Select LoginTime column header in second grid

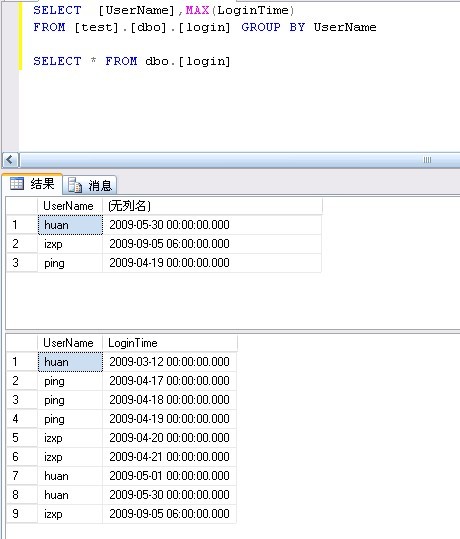pyautogui.click(x=170, y=343)
